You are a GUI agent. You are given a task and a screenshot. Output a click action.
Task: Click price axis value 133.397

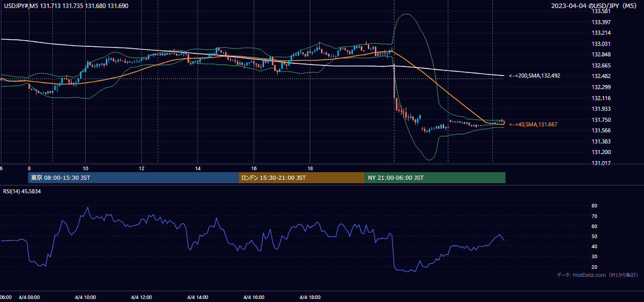point(601,22)
